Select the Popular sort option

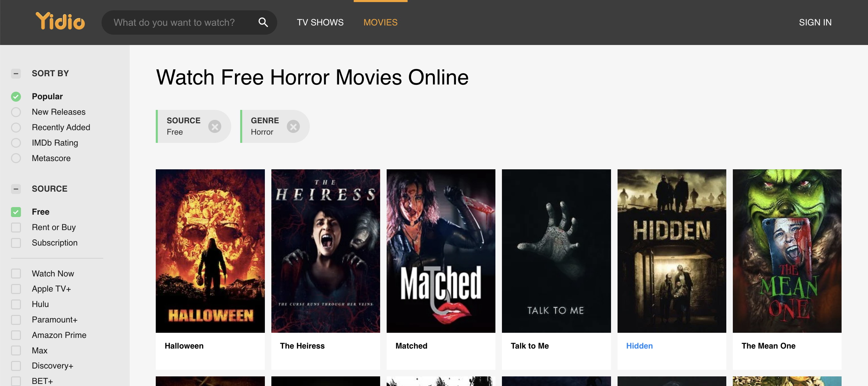pyautogui.click(x=16, y=96)
